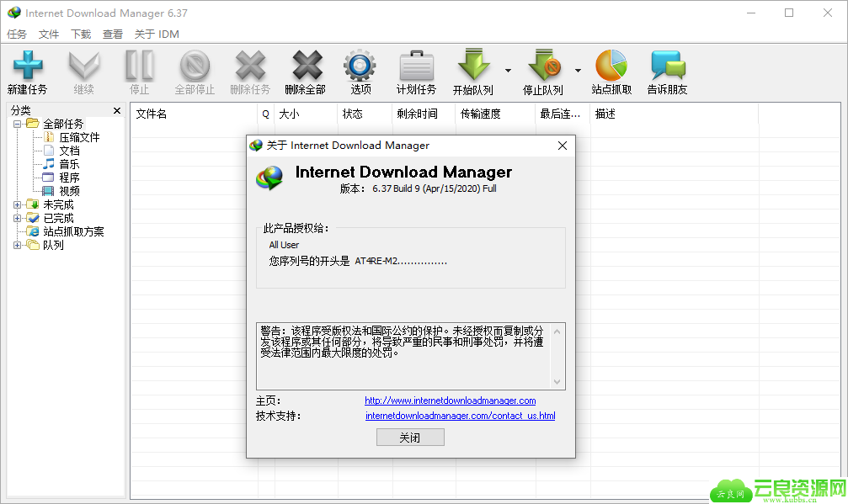Screen dimensions: 848x504
Task: Click warning text scrollbar up arrow
Action: (x=557, y=332)
